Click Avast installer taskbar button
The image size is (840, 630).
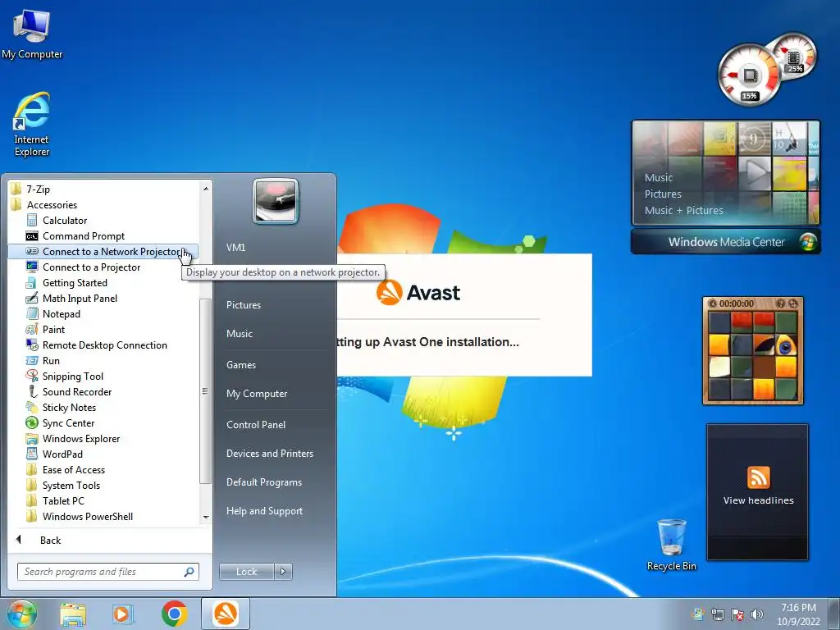(x=226, y=614)
